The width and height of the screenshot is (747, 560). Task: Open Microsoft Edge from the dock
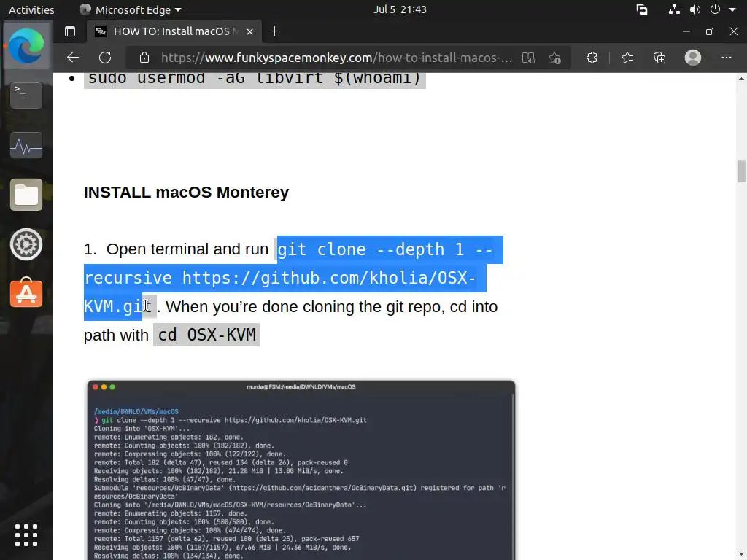pos(26,46)
